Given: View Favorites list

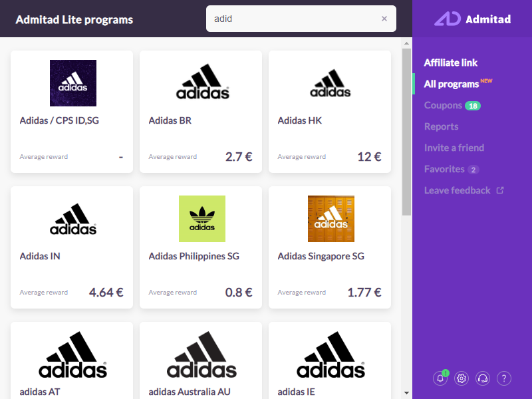Looking at the screenshot, I should tap(444, 169).
